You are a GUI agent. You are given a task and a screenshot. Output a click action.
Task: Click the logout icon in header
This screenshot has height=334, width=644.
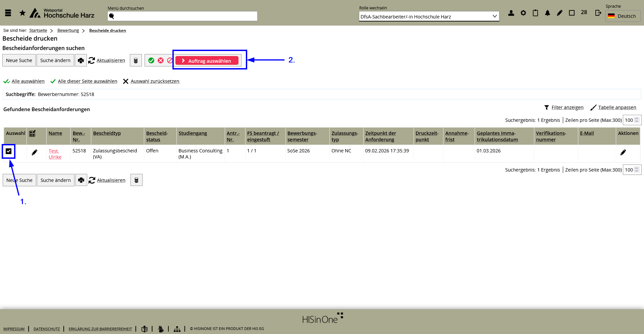(x=598, y=13)
